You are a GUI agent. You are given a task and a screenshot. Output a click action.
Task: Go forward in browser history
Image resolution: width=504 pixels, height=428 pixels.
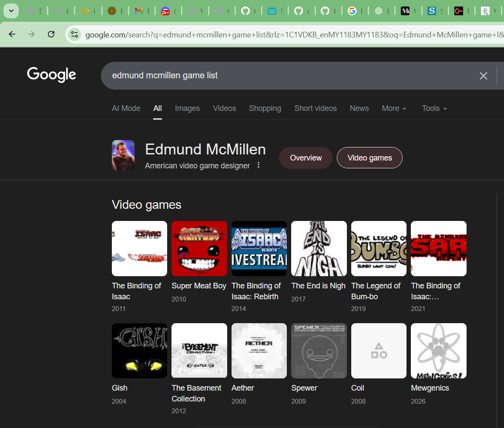click(31, 34)
